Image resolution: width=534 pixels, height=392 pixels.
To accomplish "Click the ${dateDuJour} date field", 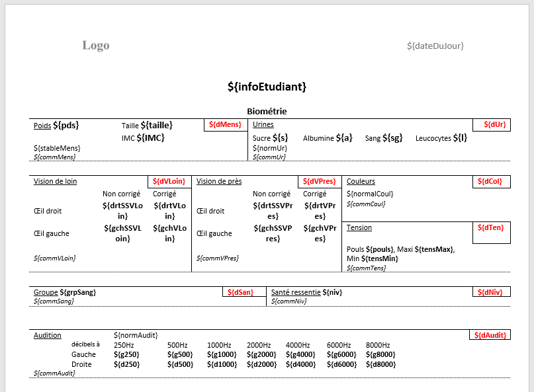I will click(x=435, y=46).
